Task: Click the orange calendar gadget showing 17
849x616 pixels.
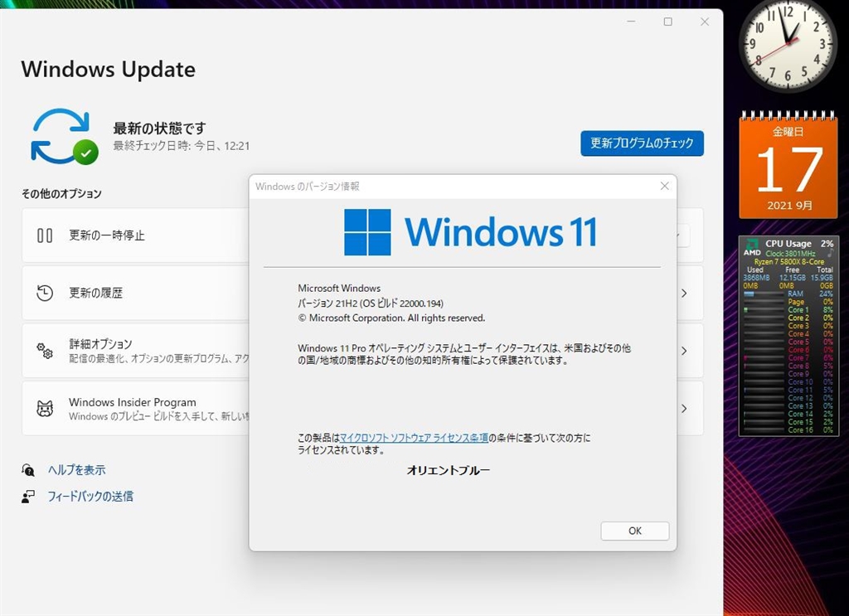Action: tap(788, 165)
